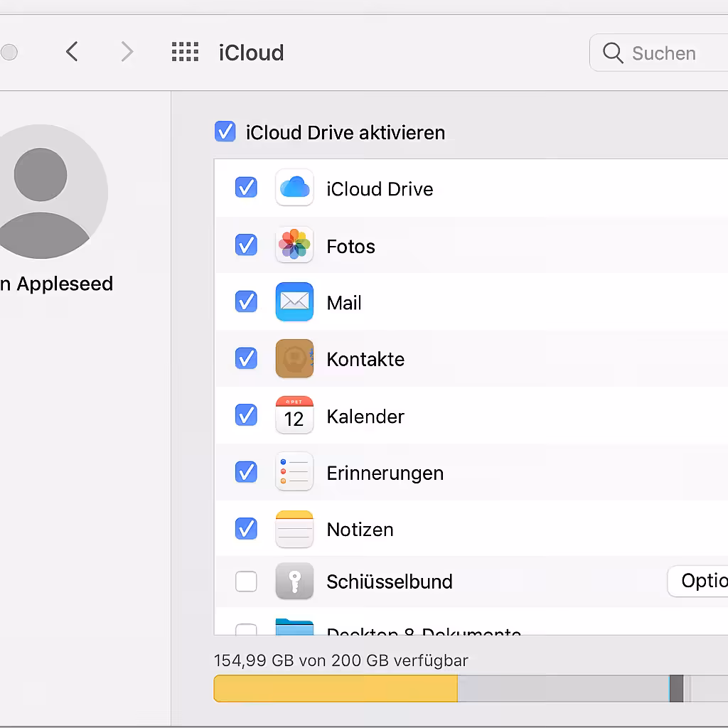
Task: Click the Notizen notepad icon
Action: click(294, 529)
